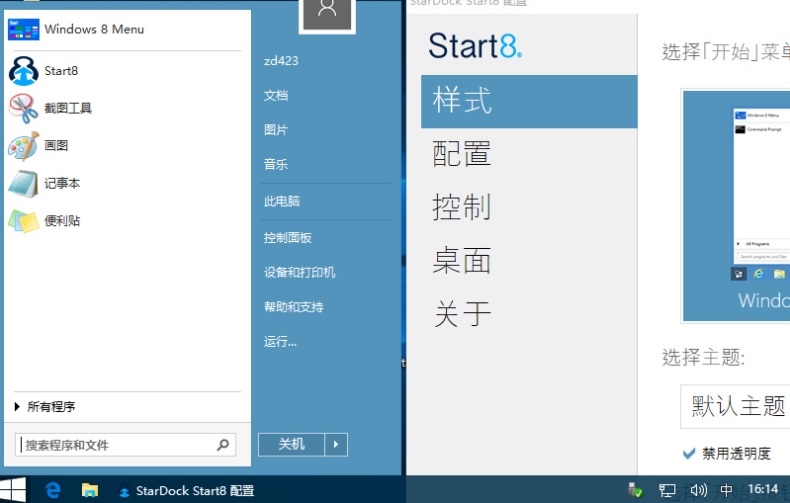Screen dimensions: 790x503
Task: Click the 中 input method indicator
Action: click(x=726, y=490)
